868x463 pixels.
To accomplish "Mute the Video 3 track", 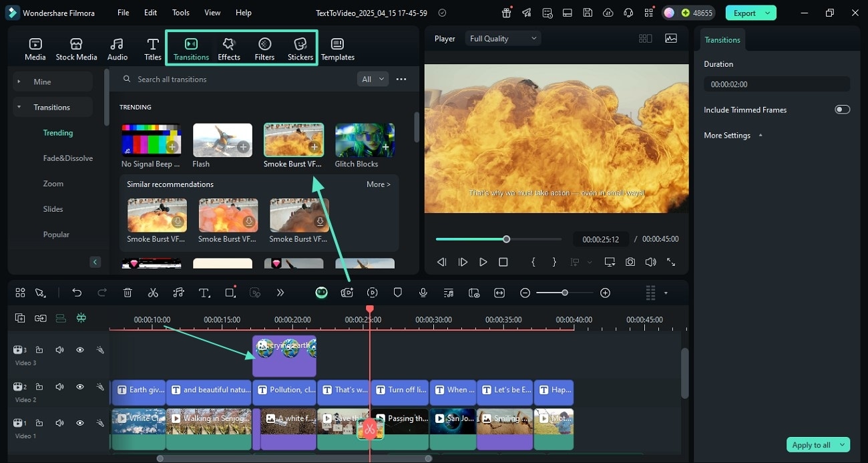I will pyautogui.click(x=59, y=349).
